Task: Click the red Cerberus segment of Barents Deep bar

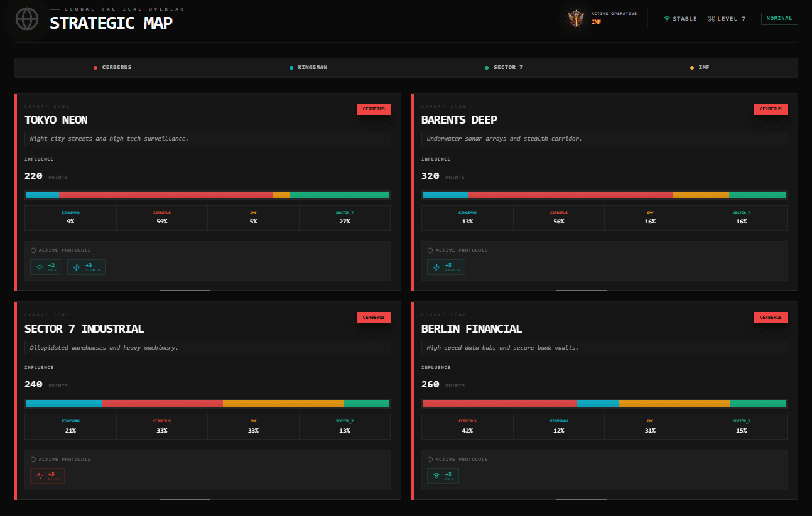Action: pos(570,195)
